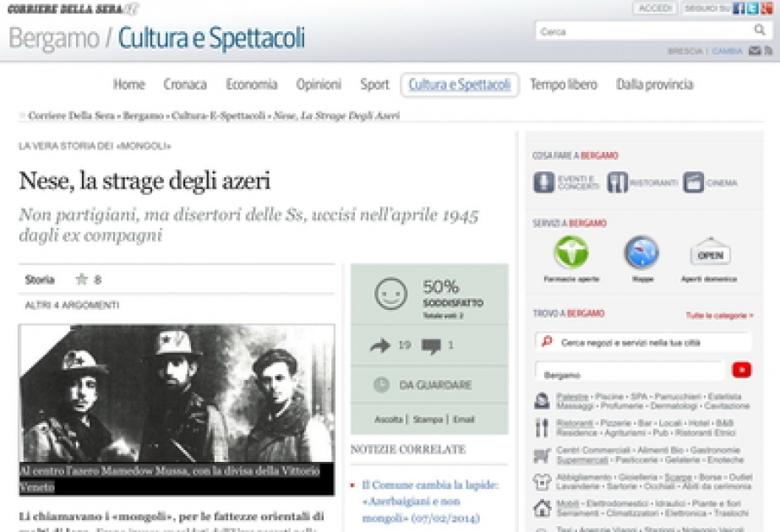Click the Bergamo breadcrumb link
780x532 pixels.
point(143,116)
